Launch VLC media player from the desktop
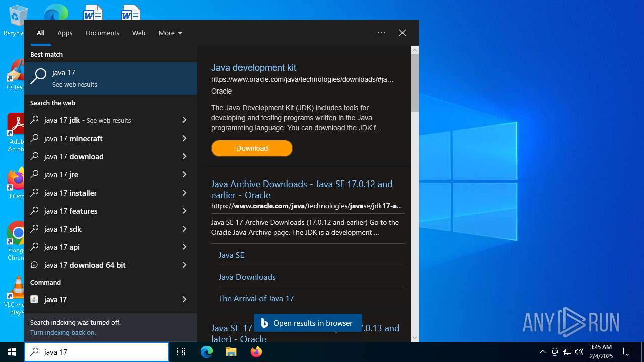644x362 pixels. pos(15,296)
